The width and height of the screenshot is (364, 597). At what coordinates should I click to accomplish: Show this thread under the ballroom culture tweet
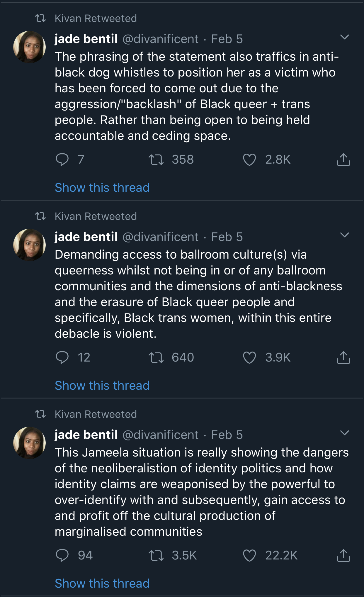pos(102,386)
